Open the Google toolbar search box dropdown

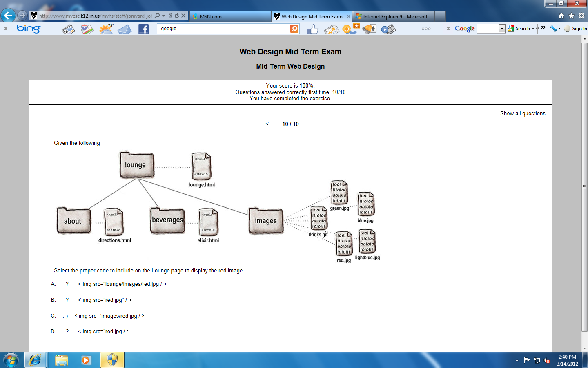pos(502,29)
